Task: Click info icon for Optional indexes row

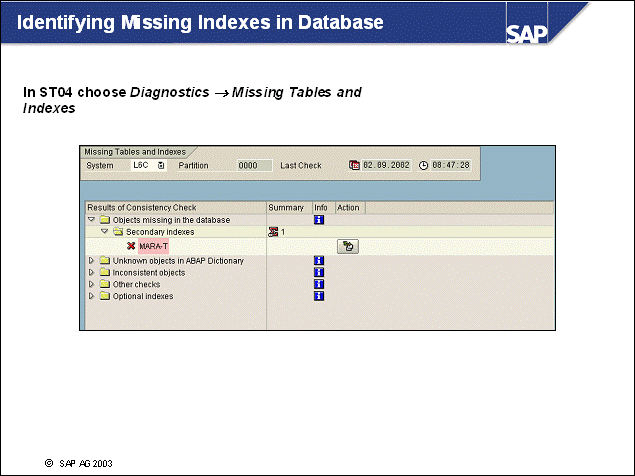Action: pyautogui.click(x=319, y=296)
